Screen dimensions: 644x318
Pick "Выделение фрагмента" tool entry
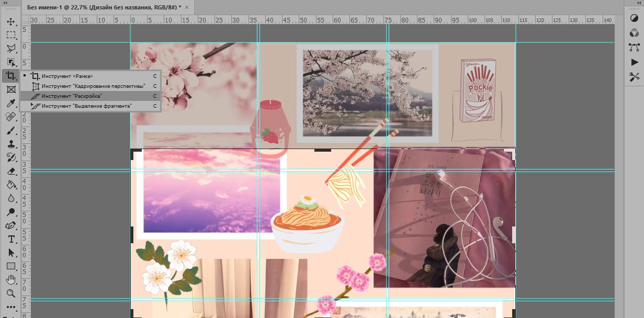click(x=87, y=106)
